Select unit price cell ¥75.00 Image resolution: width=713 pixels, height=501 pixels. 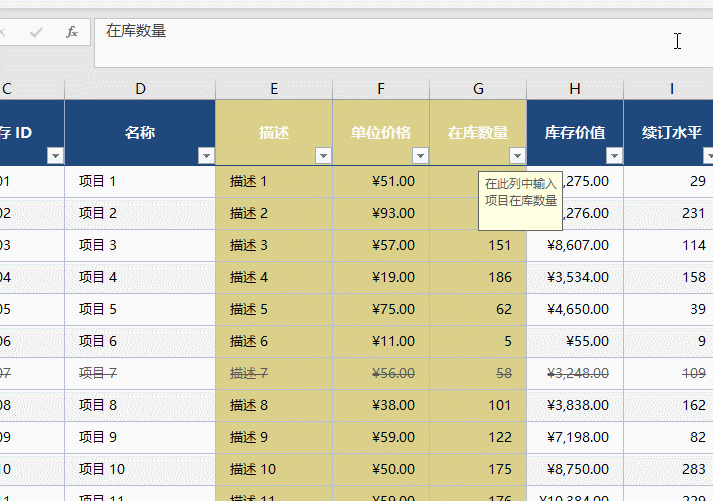pyautogui.click(x=381, y=309)
